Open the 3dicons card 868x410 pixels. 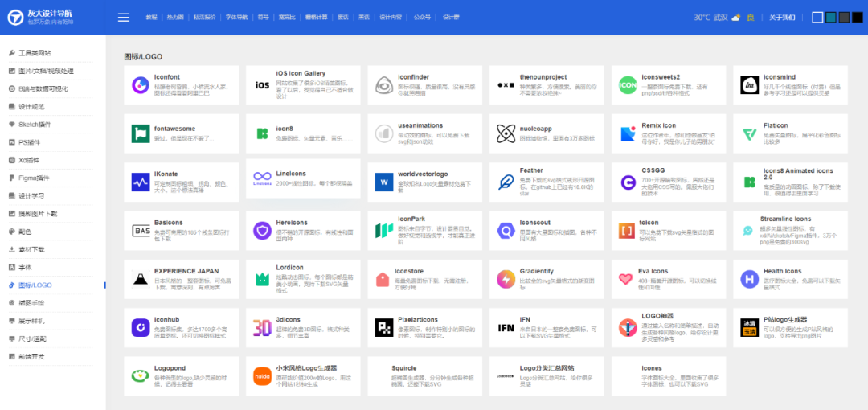click(x=303, y=327)
